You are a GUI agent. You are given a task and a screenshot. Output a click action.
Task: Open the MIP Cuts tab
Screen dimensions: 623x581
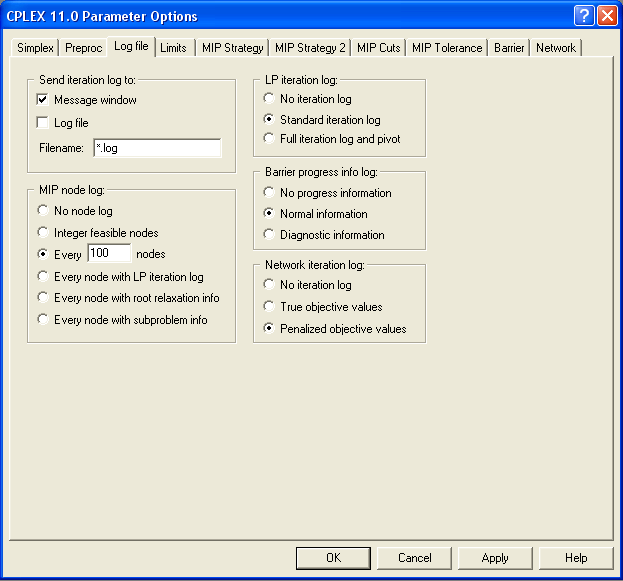[379, 48]
